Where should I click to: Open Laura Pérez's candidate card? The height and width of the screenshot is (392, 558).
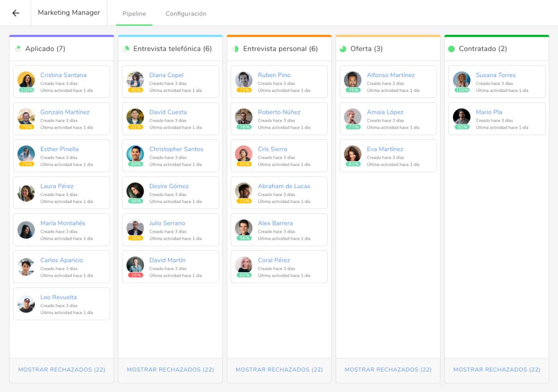[61, 192]
